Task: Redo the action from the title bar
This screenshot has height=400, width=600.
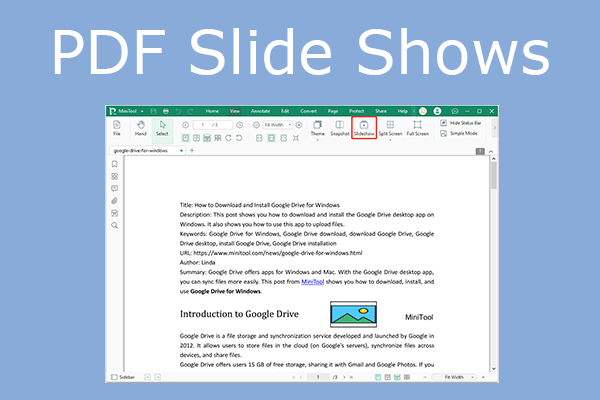Action: pyautogui.click(x=190, y=111)
